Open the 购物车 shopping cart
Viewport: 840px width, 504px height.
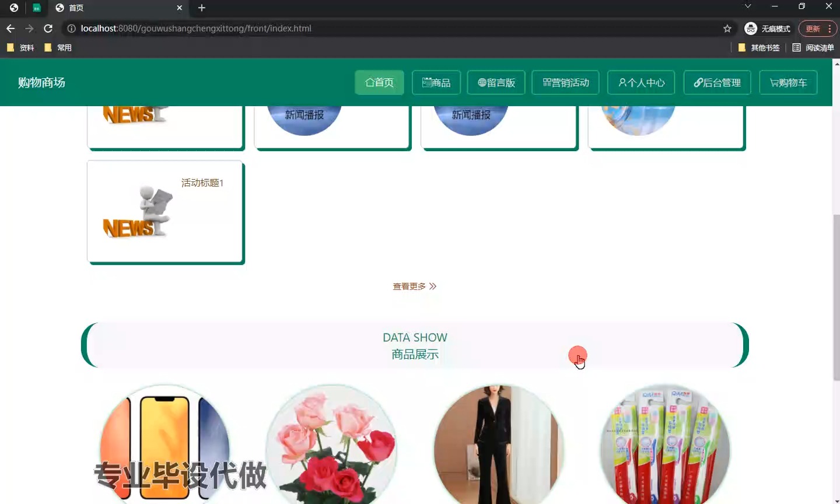[x=788, y=82]
